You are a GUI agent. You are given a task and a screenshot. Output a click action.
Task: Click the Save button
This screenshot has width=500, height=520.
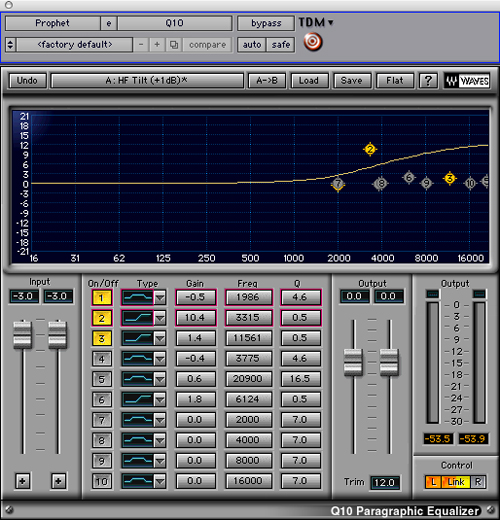(x=352, y=81)
